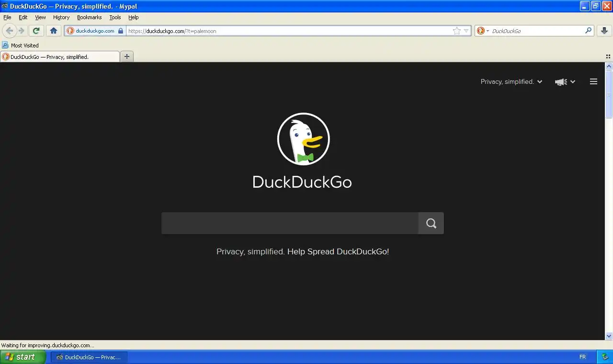This screenshot has height=364, width=613.
Task: Reload the current page
Action: pyautogui.click(x=36, y=31)
